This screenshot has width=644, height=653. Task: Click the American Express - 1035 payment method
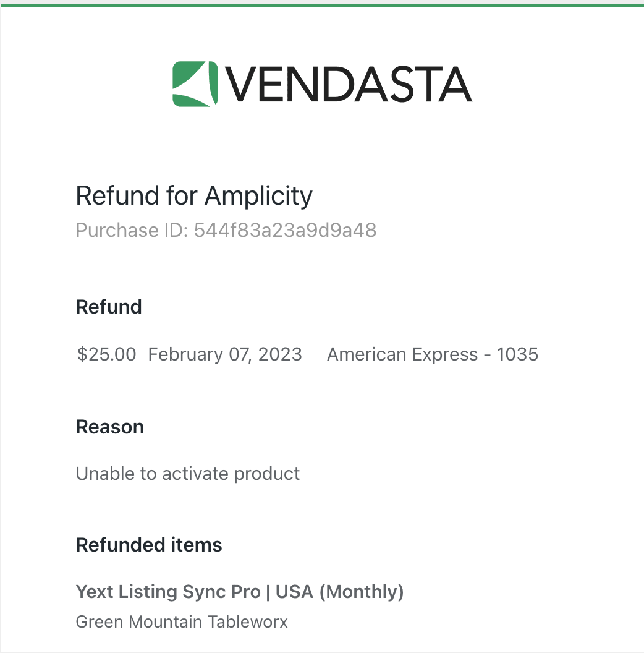coord(433,354)
